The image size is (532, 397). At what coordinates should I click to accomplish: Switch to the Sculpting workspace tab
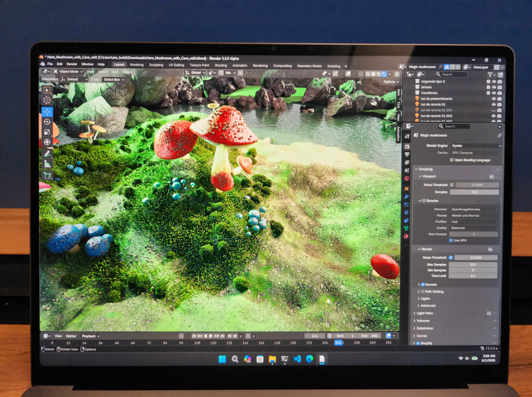tap(156, 65)
